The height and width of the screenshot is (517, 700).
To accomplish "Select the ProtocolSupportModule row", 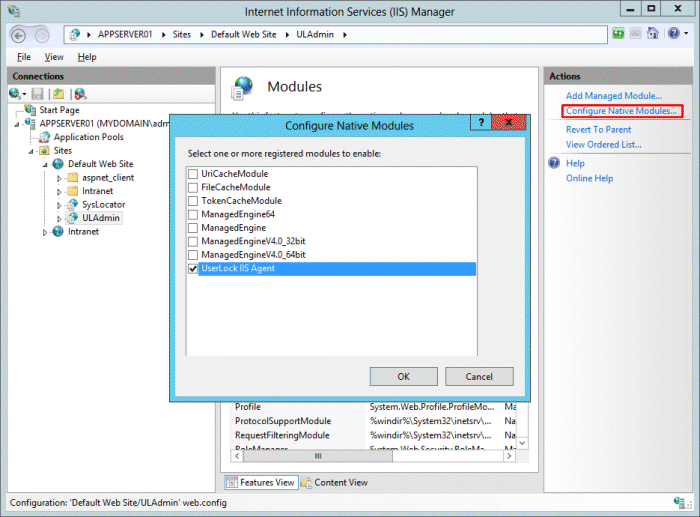I will point(373,421).
